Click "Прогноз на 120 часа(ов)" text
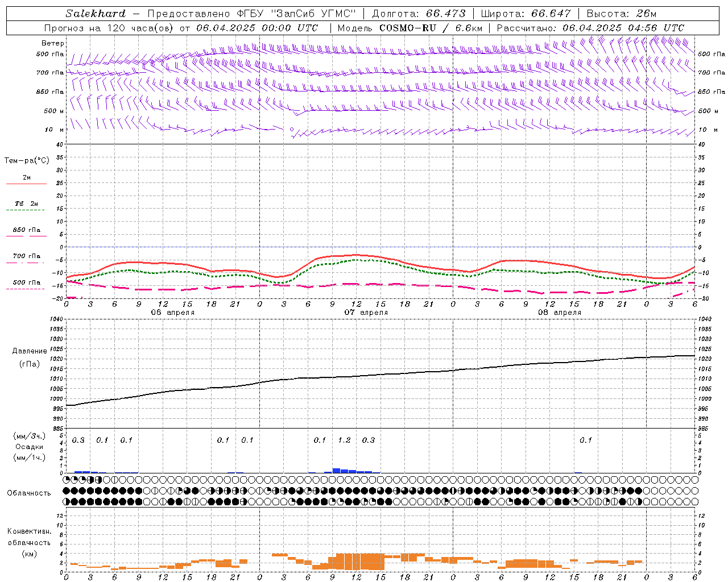728x582 pixels. point(109,28)
